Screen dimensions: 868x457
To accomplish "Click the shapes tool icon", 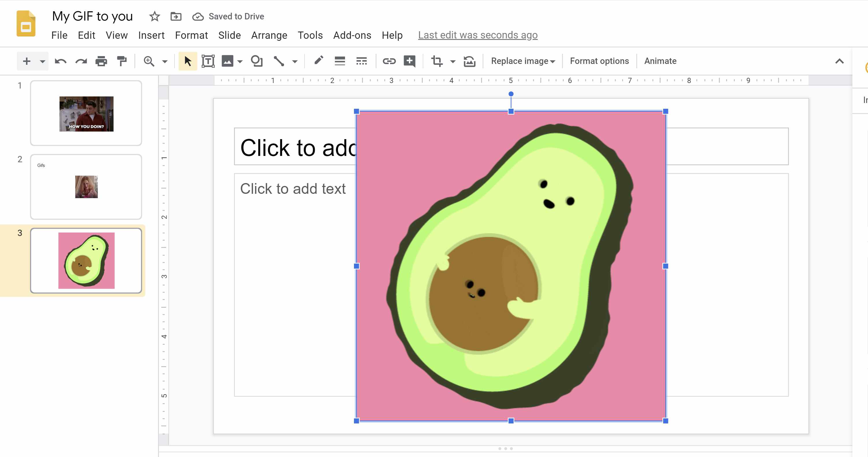I will click(257, 61).
